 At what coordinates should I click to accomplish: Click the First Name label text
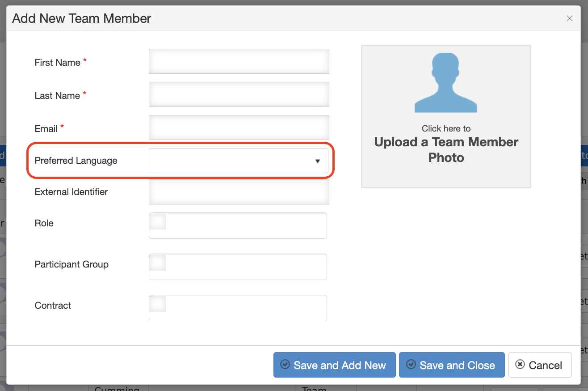(58, 63)
